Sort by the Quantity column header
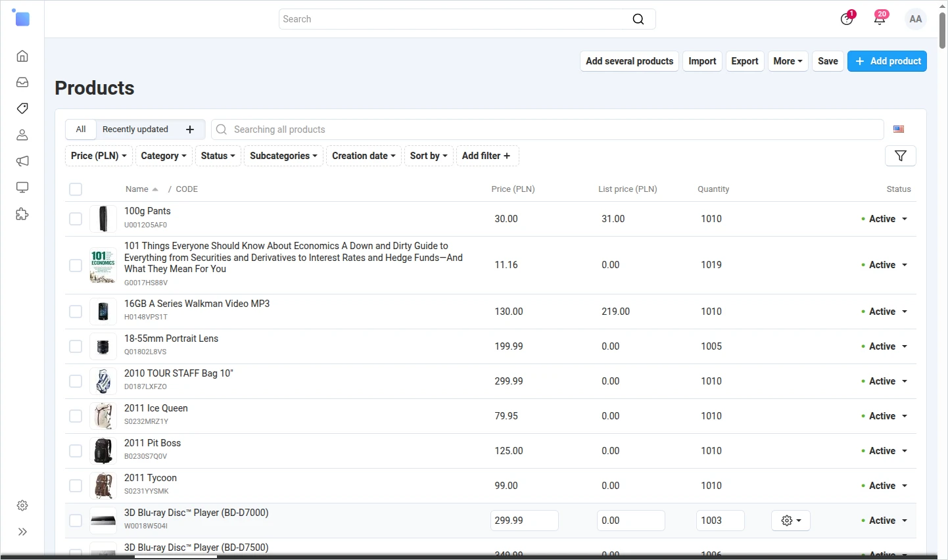Image resolution: width=948 pixels, height=560 pixels. (x=713, y=189)
